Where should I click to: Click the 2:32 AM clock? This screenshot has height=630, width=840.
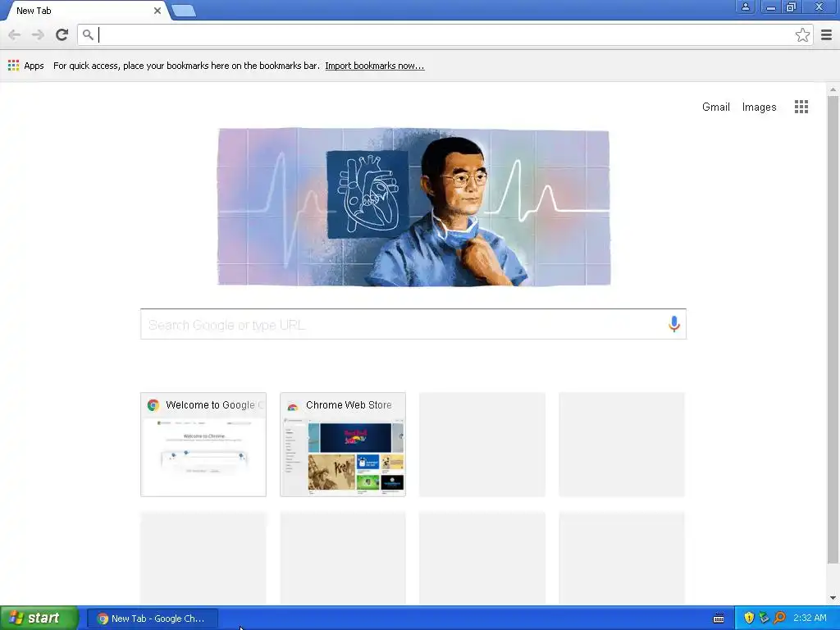click(810, 619)
